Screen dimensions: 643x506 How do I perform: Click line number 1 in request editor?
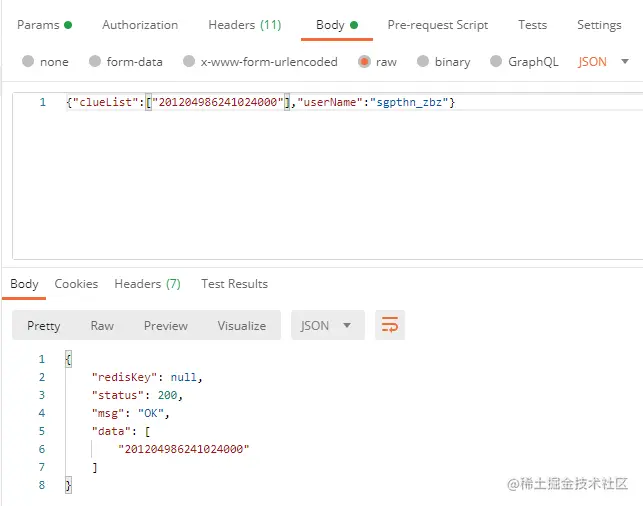tap(43, 102)
